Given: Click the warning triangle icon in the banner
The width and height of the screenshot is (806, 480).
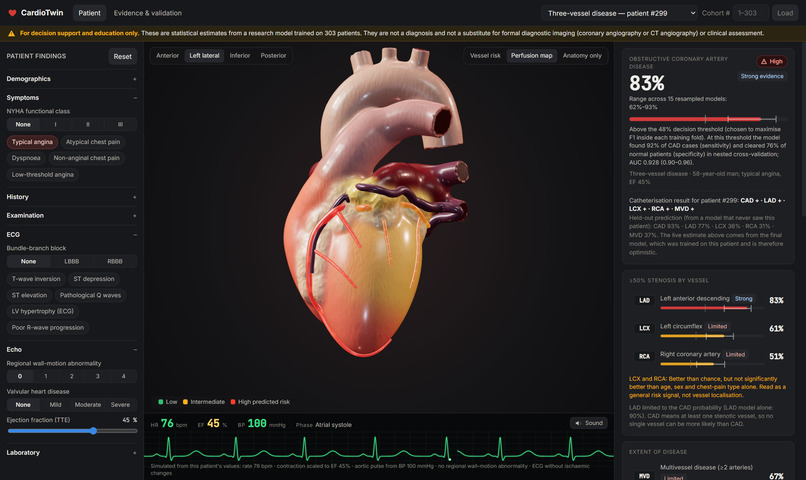Looking at the screenshot, I should click(11, 33).
